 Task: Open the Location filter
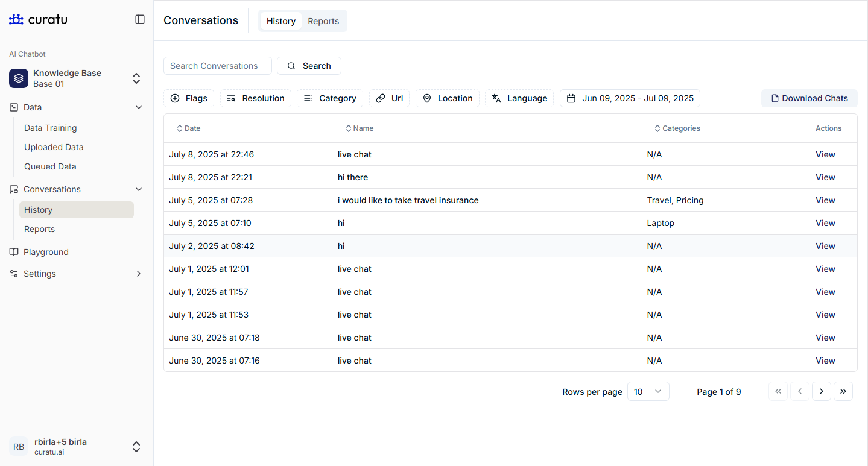pyautogui.click(x=448, y=98)
